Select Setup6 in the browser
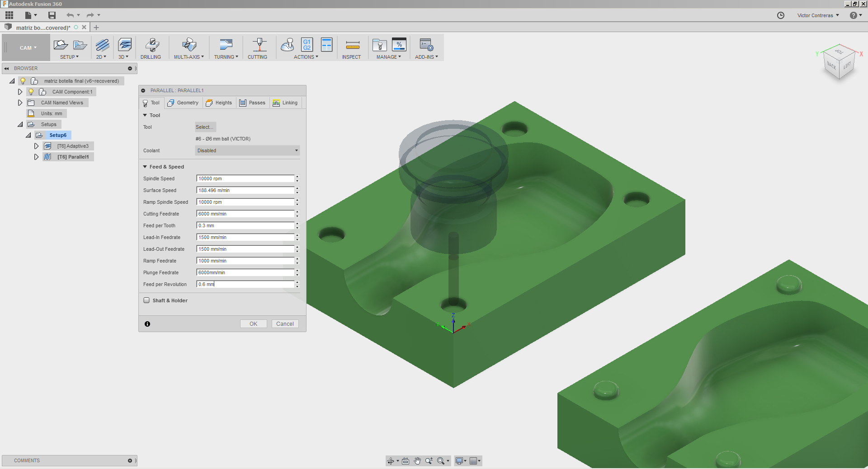 coord(58,135)
